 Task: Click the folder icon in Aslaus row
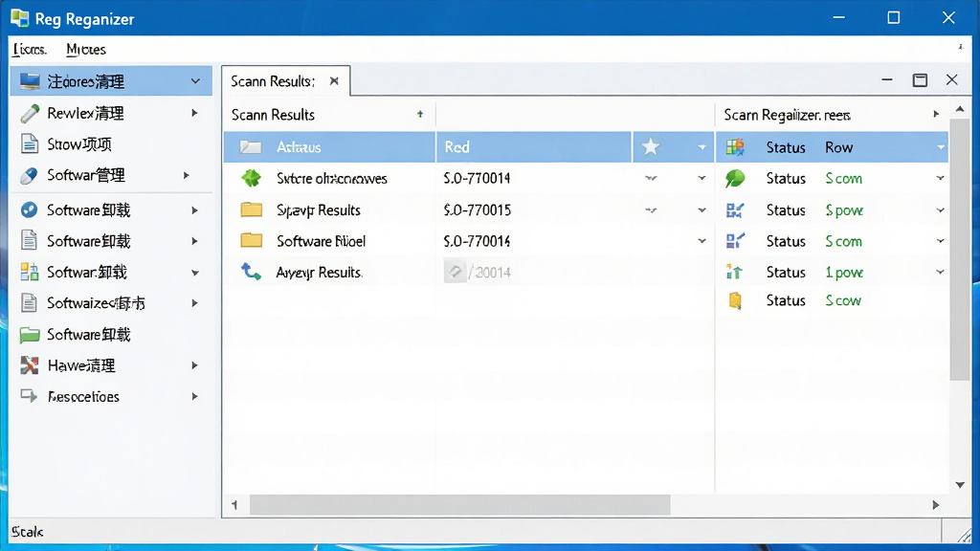[251, 146]
